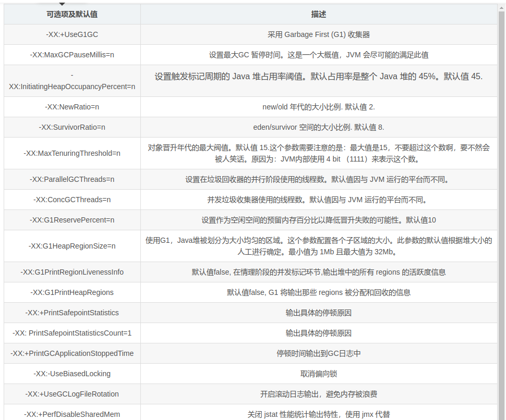The height and width of the screenshot is (420, 506).
Task: Click the -XX:MaxGCPauseMillis=n option cell
Action: click(x=72, y=55)
